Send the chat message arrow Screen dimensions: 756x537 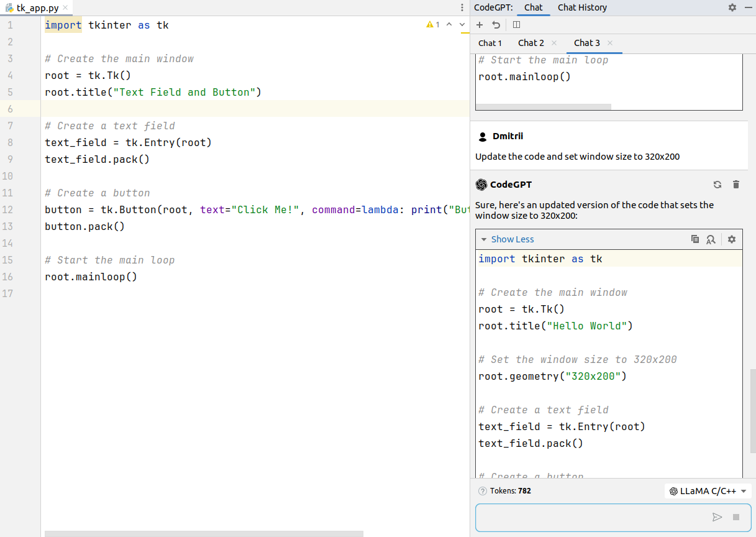pos(717,517)
